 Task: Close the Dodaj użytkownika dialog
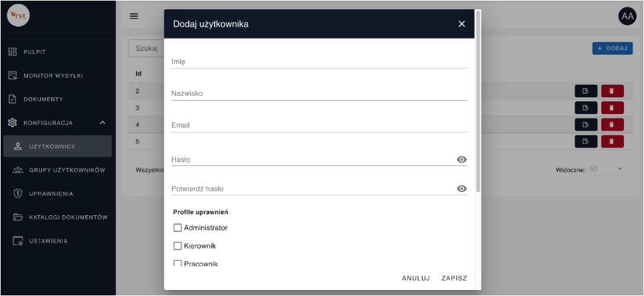[x=461, y=24]
